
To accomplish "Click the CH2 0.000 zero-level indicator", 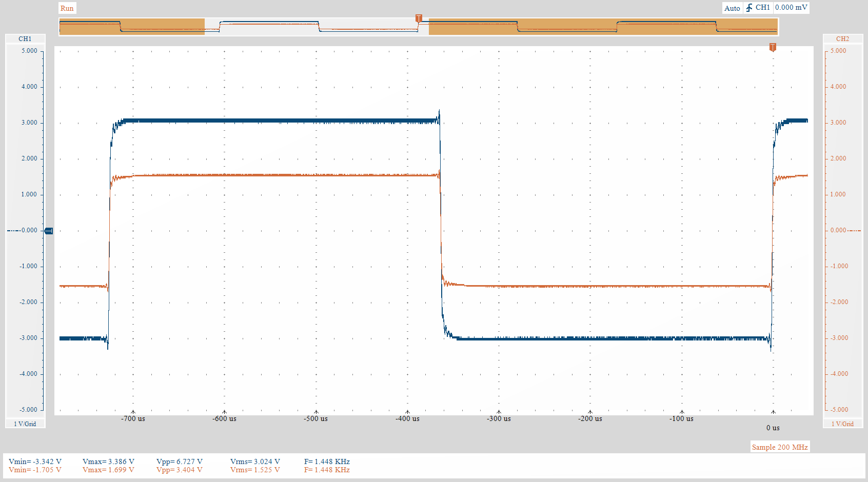I will click(845, 230).
